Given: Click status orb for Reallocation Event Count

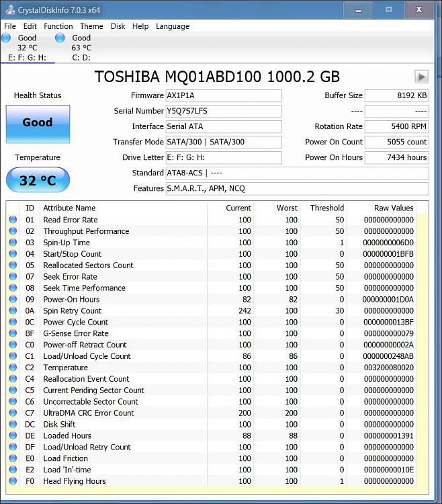Looking at the screenshot, I should pos(13,378).
